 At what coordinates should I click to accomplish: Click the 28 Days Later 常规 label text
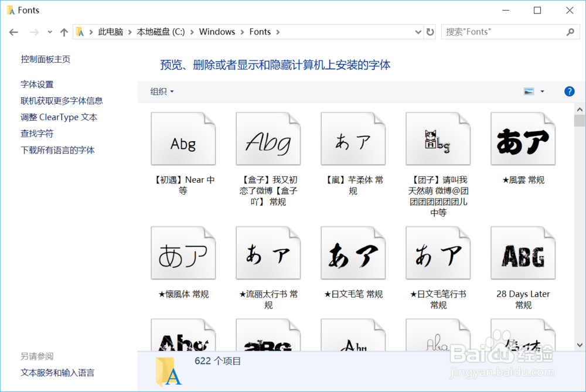(x=523, y=299)
